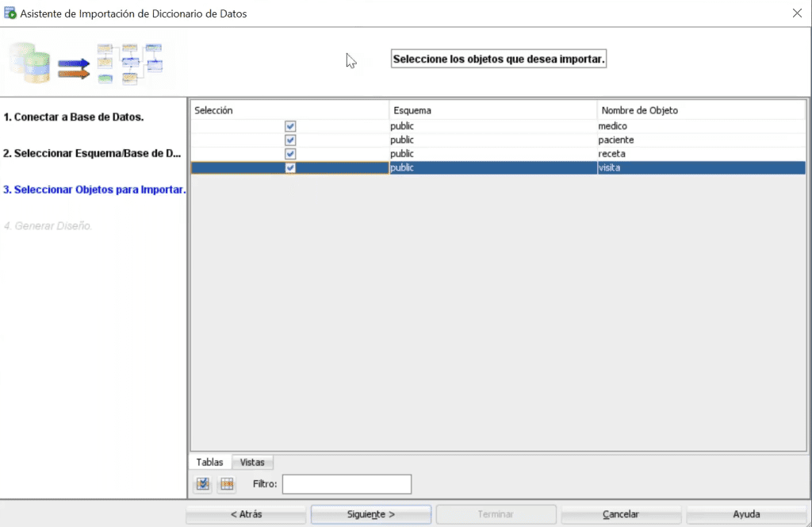
Task: Continue with the Siguiente button
Action: 371,514
